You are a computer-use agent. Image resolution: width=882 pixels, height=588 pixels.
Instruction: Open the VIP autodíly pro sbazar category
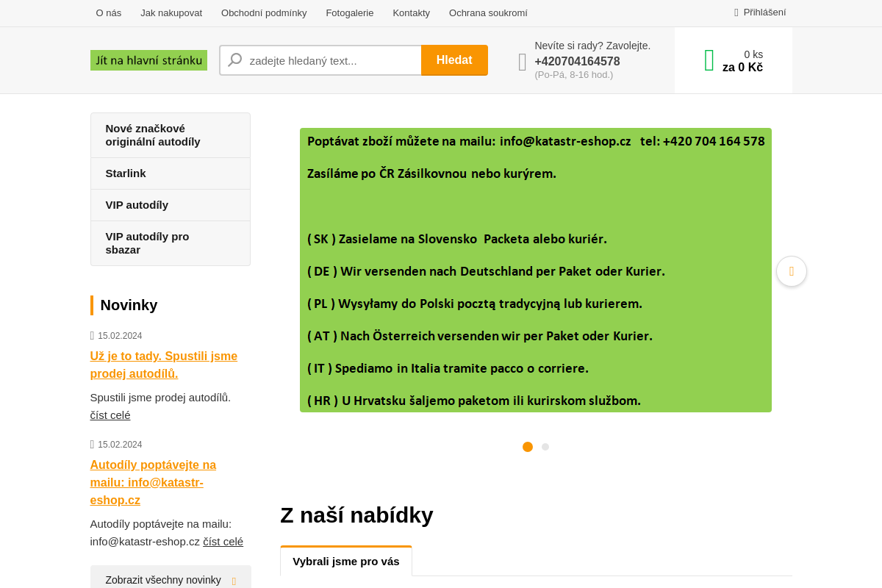tap(147, 243)
